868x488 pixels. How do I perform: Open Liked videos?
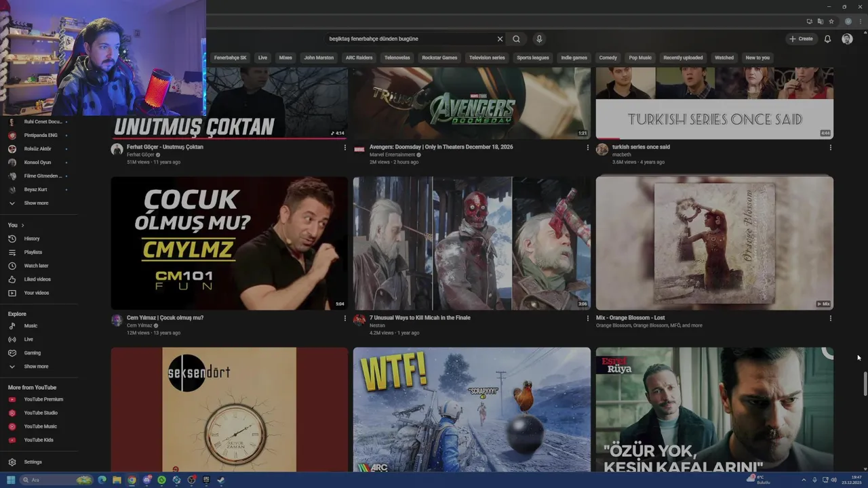tap(37, 279)
